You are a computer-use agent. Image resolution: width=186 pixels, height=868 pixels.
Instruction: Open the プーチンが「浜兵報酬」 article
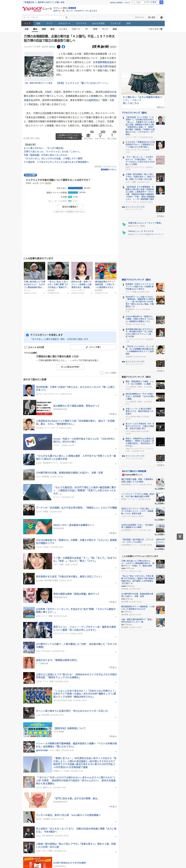(76, 507)
